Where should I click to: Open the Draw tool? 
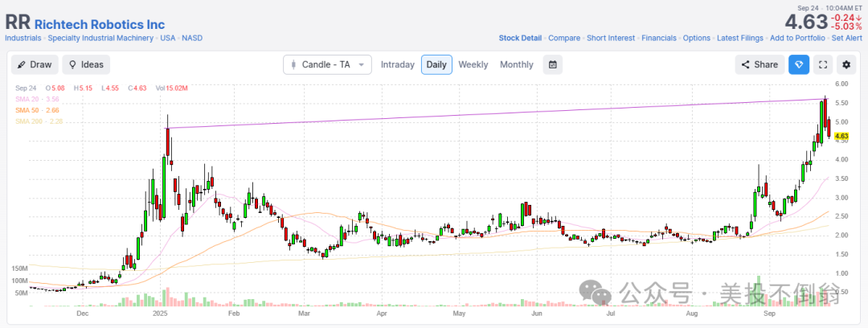click(35, 65)
